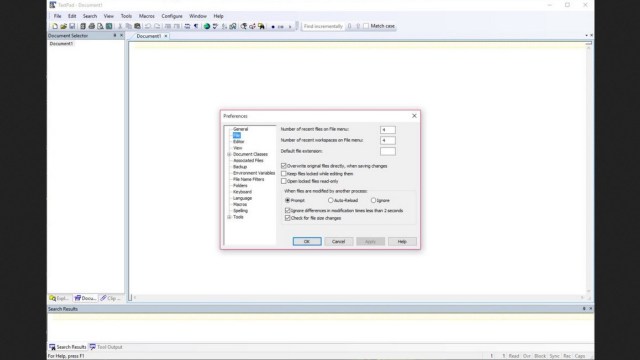Viewport: 640px width, 360px height.
Task: Open the Macros menu
Action: coord(147,16)
